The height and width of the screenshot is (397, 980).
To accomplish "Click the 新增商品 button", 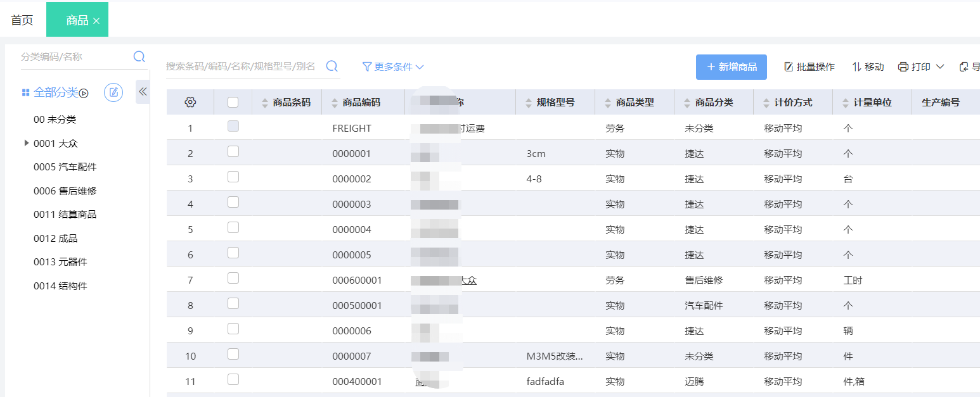I will [731, 66].
